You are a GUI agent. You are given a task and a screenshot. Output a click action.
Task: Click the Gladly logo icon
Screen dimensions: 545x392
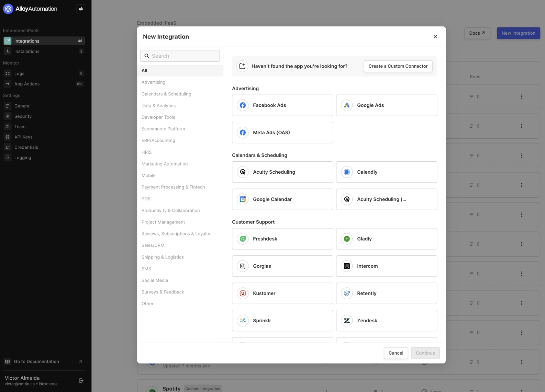tap(347, 239)
